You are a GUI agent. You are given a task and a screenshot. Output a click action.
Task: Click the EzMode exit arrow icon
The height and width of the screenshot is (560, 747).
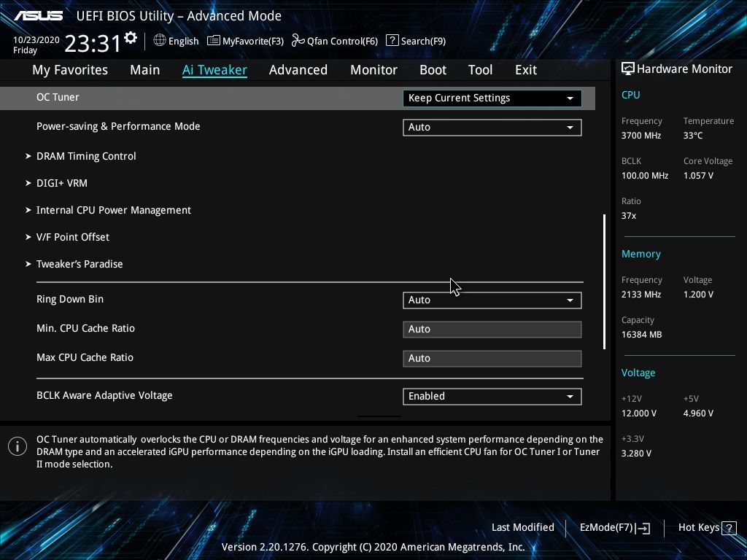(x=643, y=528)
